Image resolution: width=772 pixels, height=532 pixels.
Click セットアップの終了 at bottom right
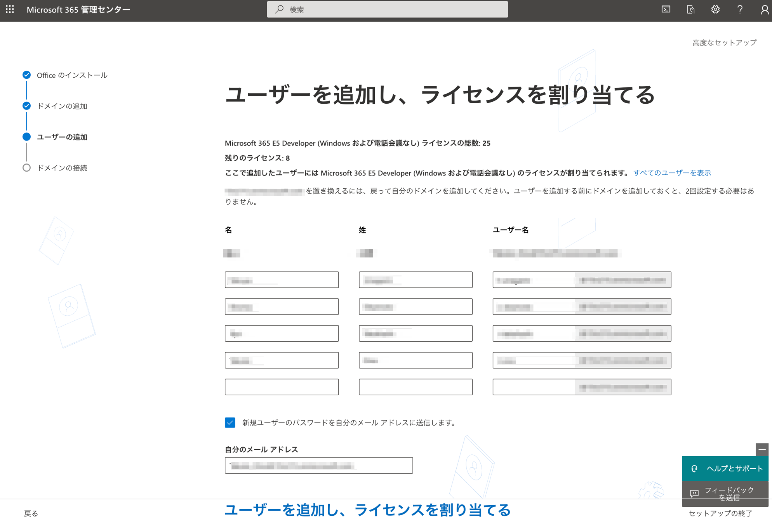click(720, 513)
